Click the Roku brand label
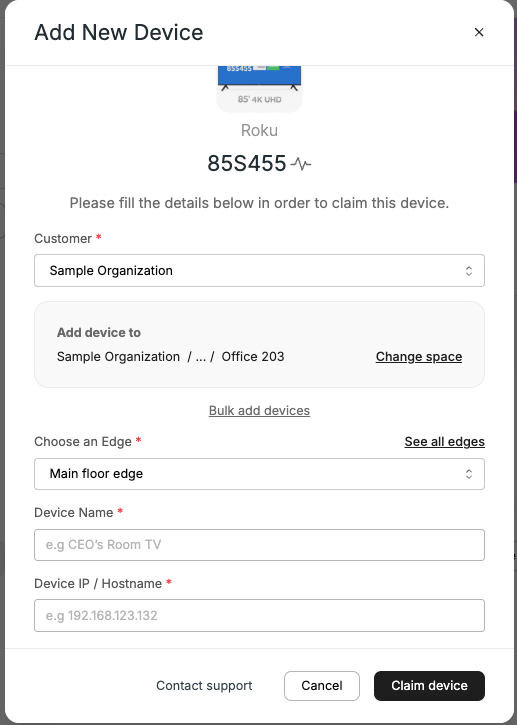 point(259,130)
